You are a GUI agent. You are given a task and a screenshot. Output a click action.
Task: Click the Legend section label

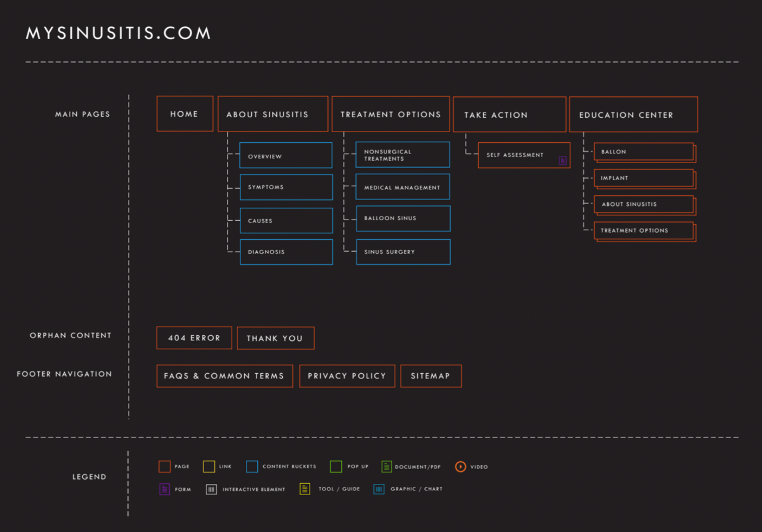click(x=89, y=477)
